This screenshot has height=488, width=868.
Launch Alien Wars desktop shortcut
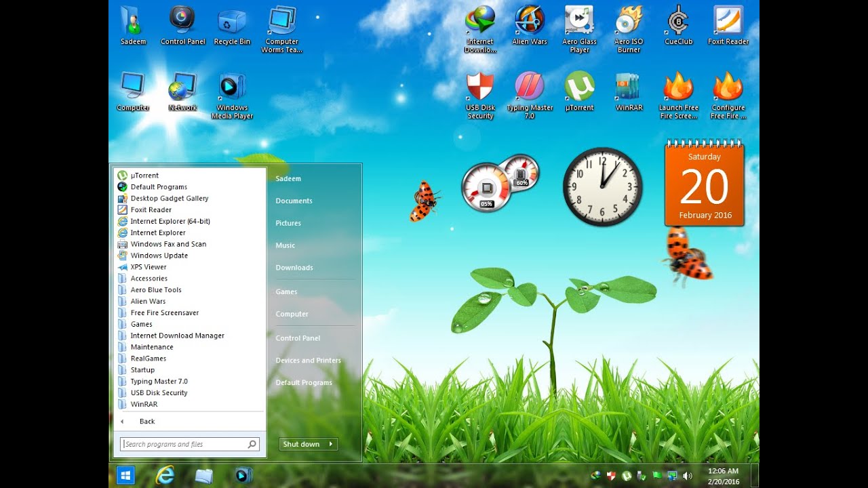[530, 26]
